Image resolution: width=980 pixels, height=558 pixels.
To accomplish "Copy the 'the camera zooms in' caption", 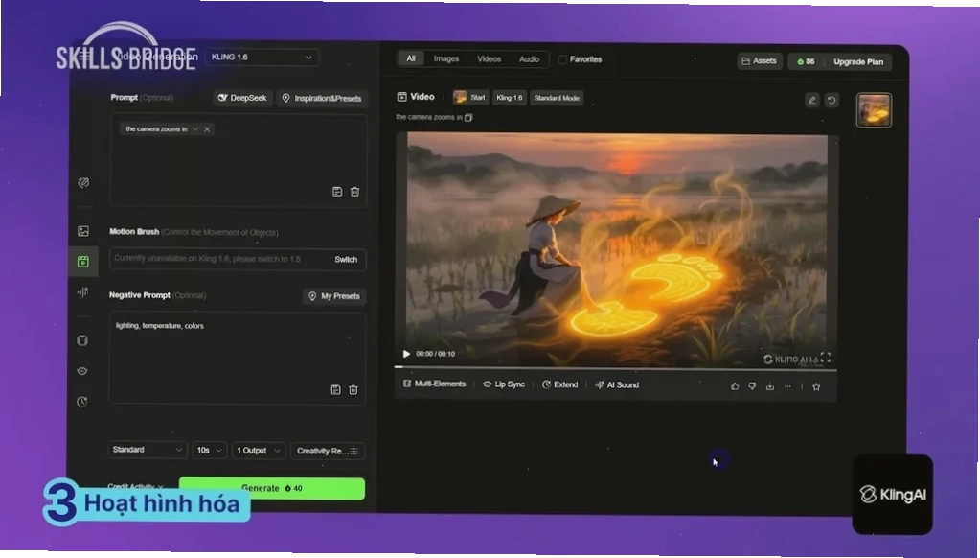I will [x=468, y=117].
